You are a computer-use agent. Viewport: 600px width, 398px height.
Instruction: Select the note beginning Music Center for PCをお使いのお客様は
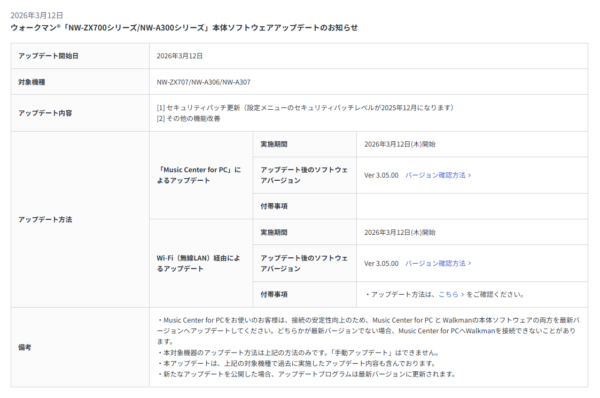click(x=368, y=331)
